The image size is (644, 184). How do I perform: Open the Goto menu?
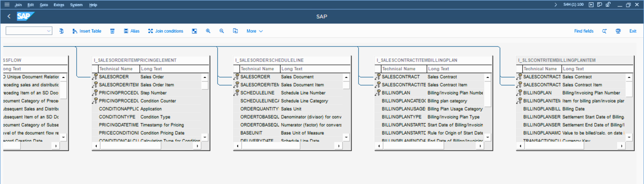(44, 5)
